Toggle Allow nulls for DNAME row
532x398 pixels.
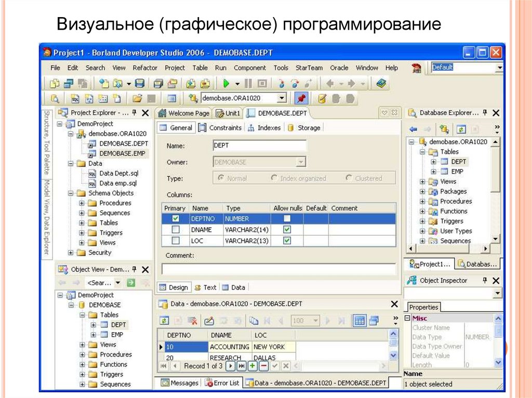pyautogui.click(x=287, y=229)
